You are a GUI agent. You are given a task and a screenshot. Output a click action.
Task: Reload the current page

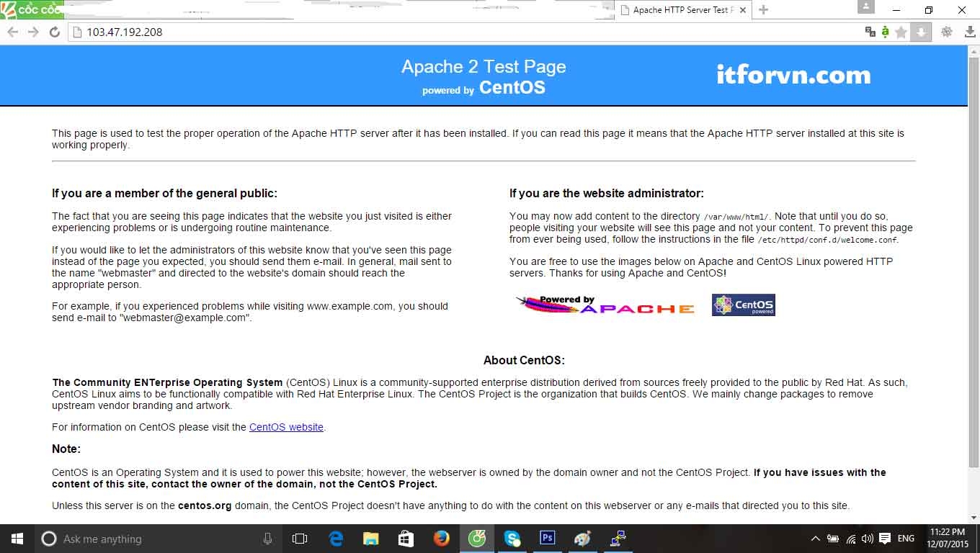[54, 32]
